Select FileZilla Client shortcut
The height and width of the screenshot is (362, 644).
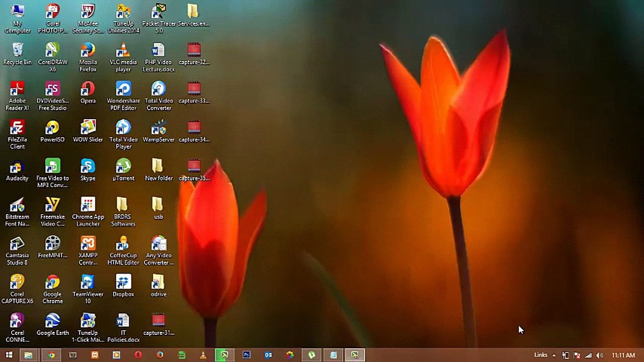tap(18, 135)
